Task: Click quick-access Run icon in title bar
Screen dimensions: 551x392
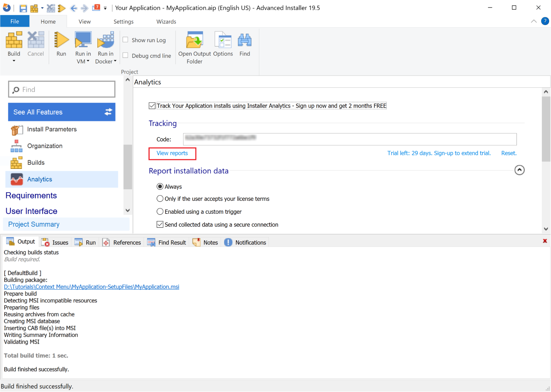Action: pyautogui.click(x=62, y=8)
